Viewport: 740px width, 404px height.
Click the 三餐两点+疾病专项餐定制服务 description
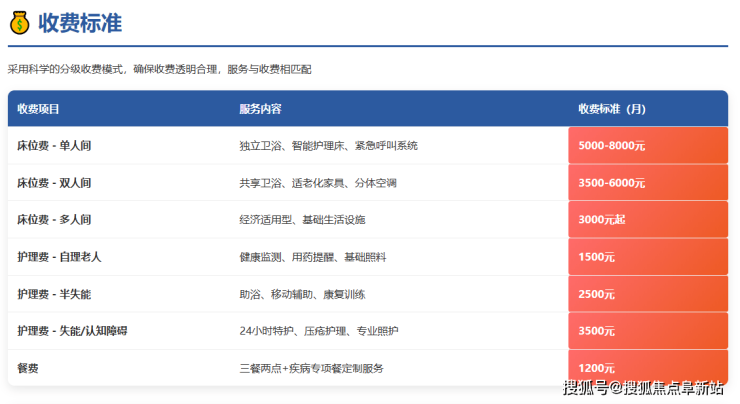(x=311, y=368)
